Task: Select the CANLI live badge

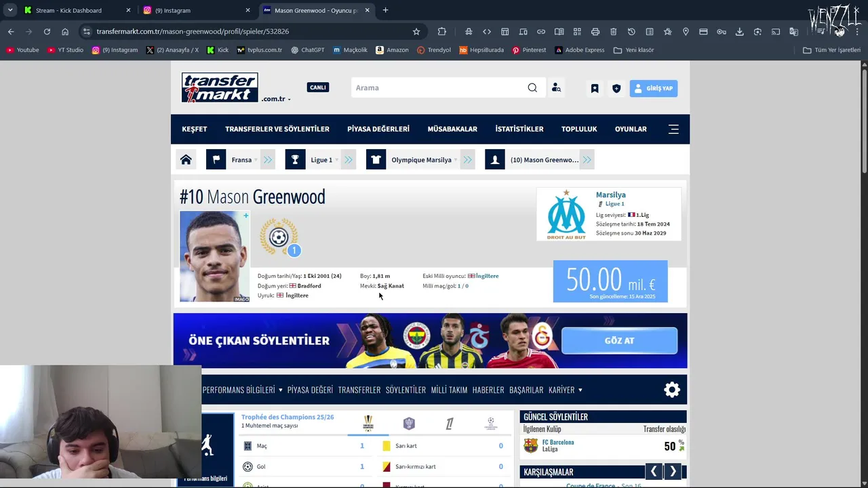Action: point(318,87)
